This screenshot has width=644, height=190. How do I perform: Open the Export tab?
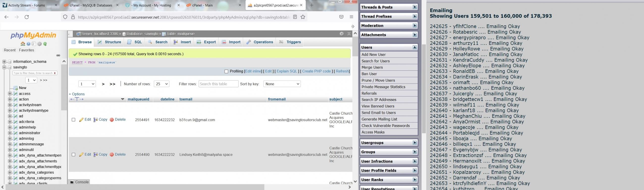(x=206, y=42)
